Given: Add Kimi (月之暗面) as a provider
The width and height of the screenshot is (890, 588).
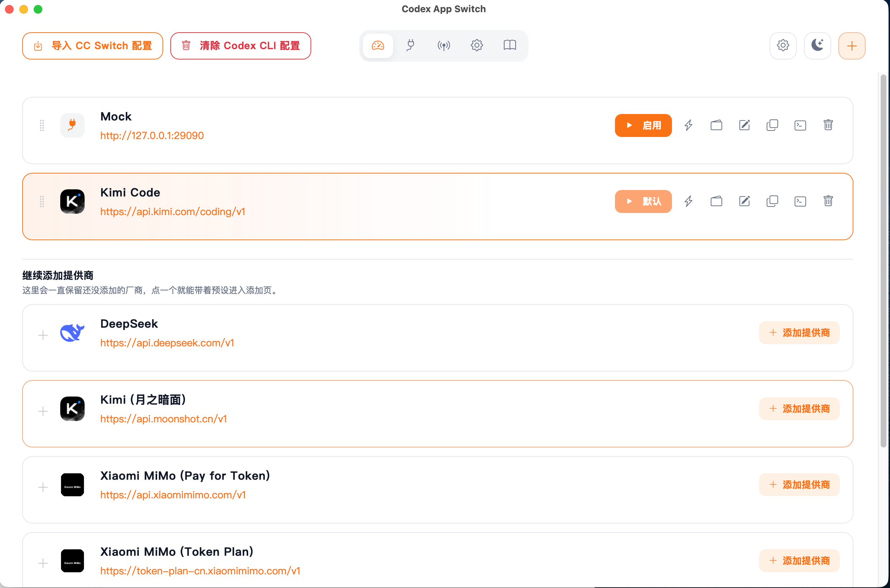Looking at the screenshot, I should 799,409.
